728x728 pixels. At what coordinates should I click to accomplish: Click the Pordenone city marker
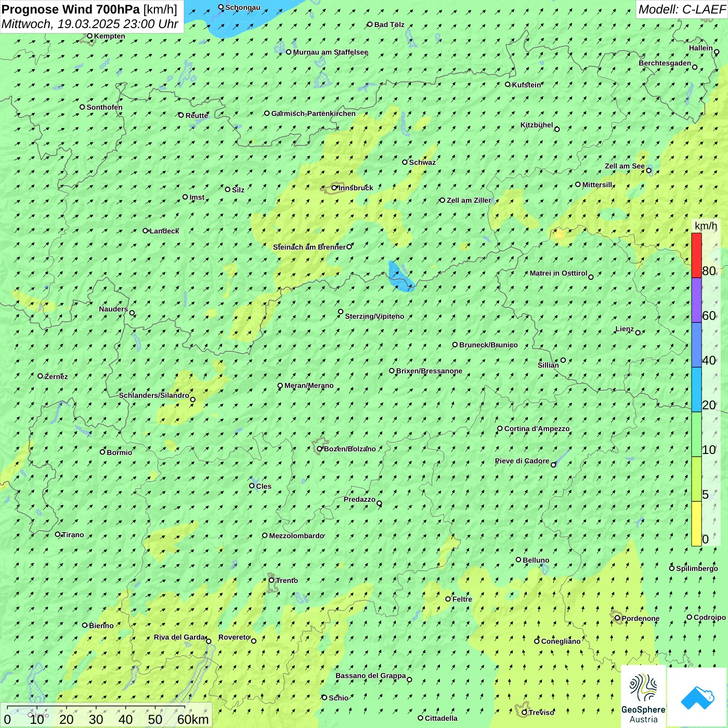(617, 618)
